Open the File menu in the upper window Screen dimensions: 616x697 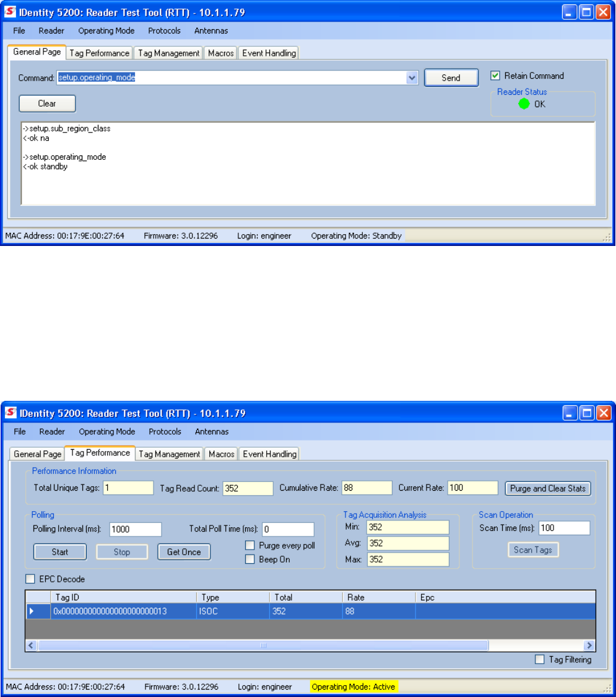(19, 31)
